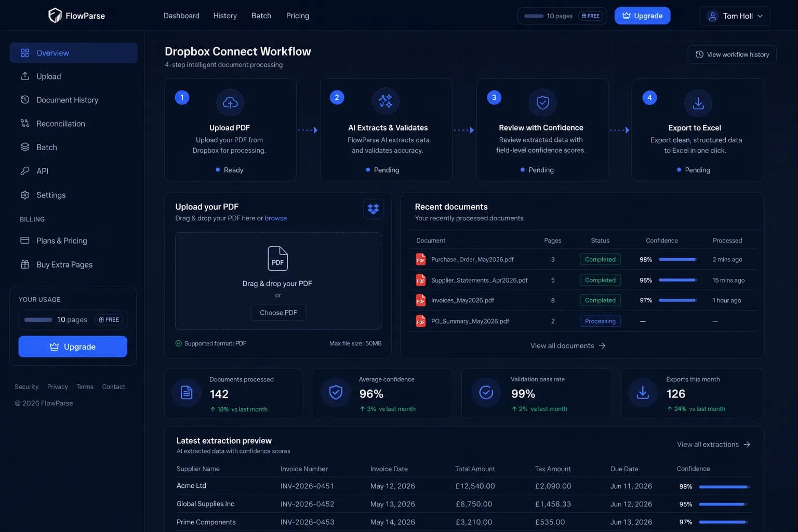
Task: Click the Exports this month download icon
Action: [643, 392]
